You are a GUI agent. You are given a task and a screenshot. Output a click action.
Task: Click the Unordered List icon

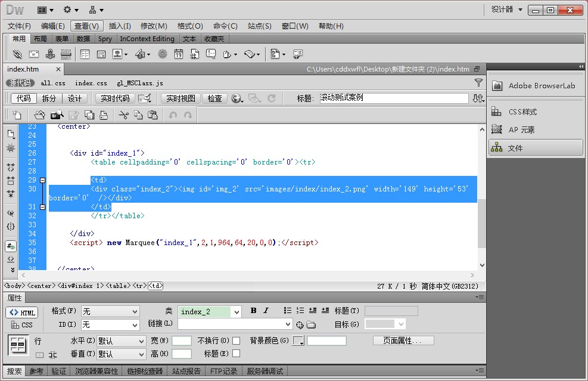pyautogui.click(x=288, y=311)
